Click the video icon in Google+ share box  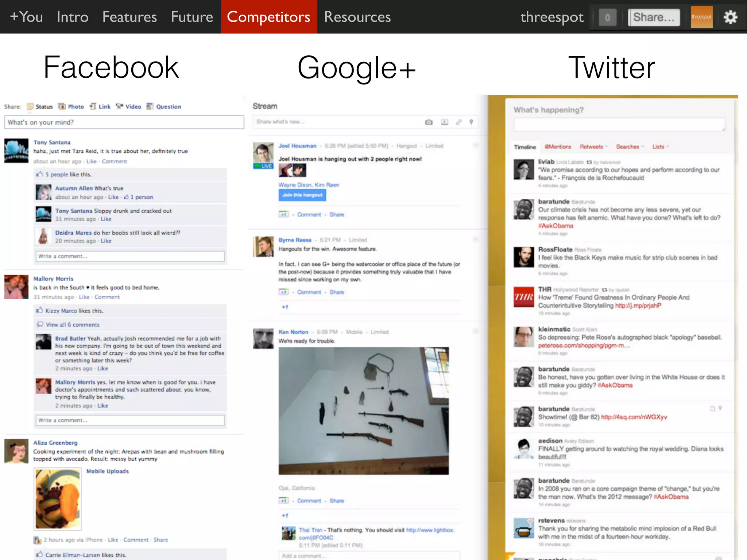(444, 122)
